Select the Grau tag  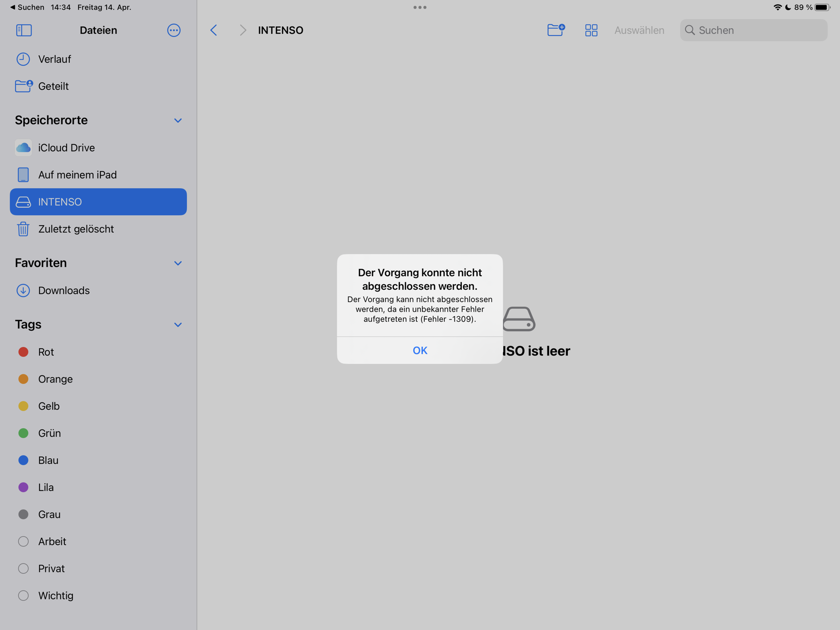tap(98, 514)
